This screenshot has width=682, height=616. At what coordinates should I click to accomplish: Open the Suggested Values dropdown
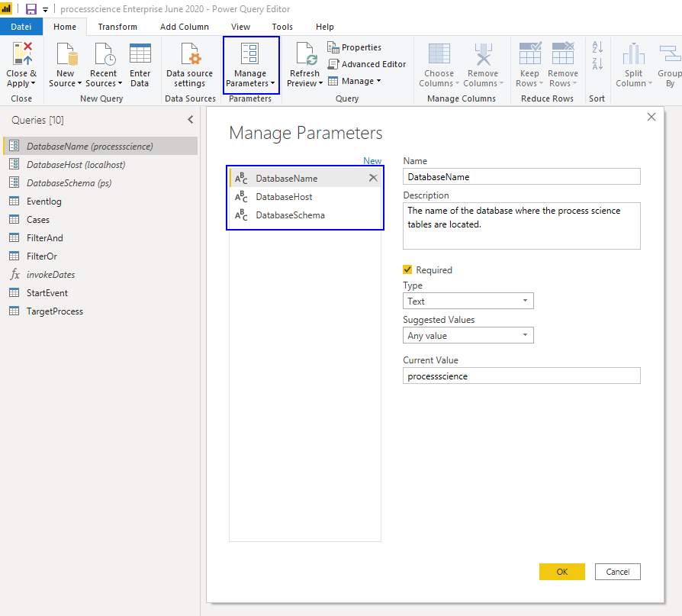(x=468, y=335)
